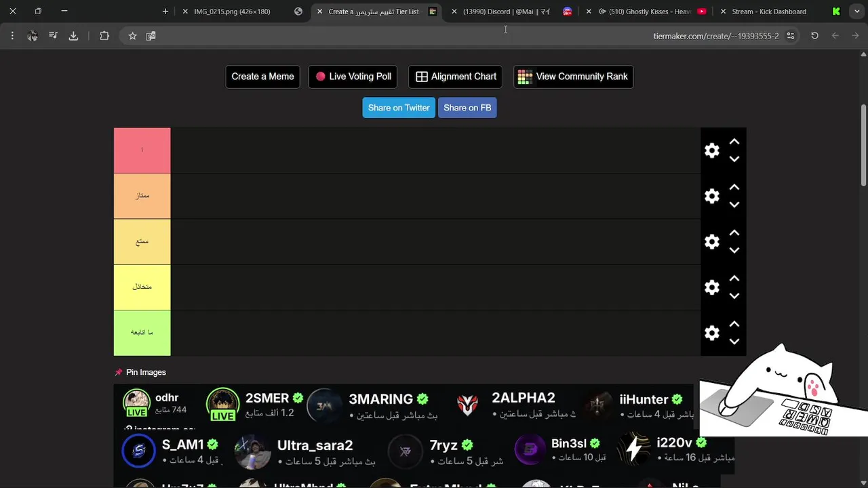This screenshot has width=868, height=488.
Task: Open the Alignment Chart
Action: click(x=455, y=77)
